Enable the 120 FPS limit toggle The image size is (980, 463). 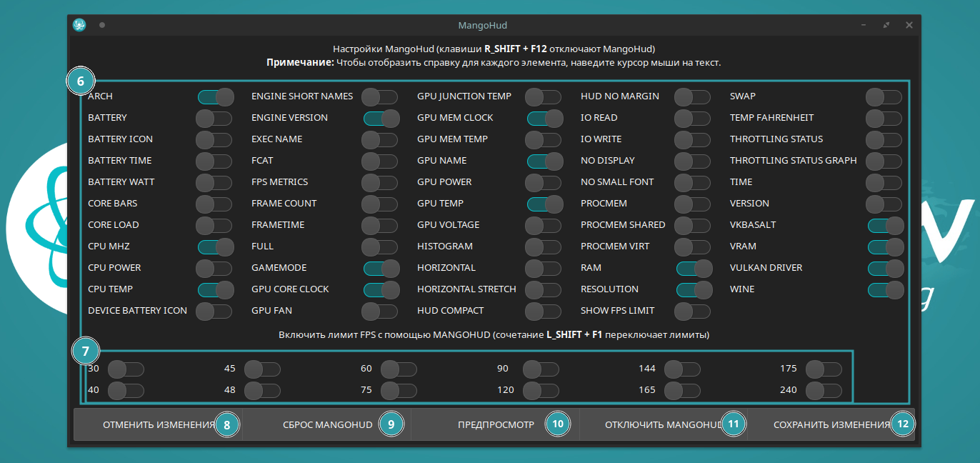pyautogui.click(x=541, y=391)
